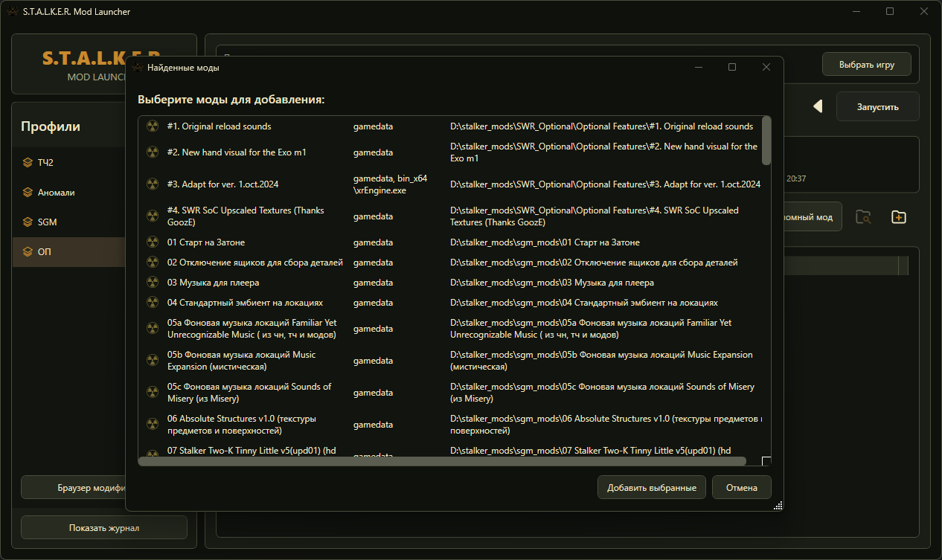Viewport: 942px width, 560px height.
Task: Select mod name '#1. Original reload sounds'
Action: [219, 126]
